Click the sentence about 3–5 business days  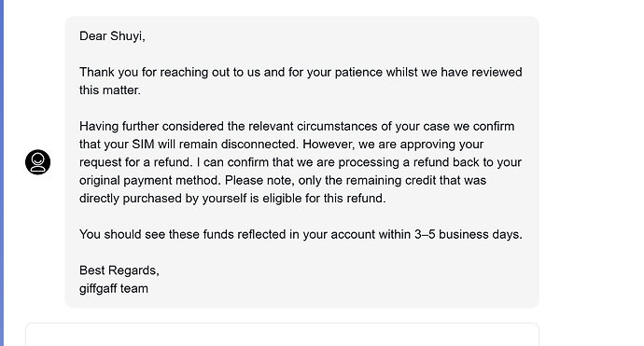pyautogui.click(x=301, y=234)
